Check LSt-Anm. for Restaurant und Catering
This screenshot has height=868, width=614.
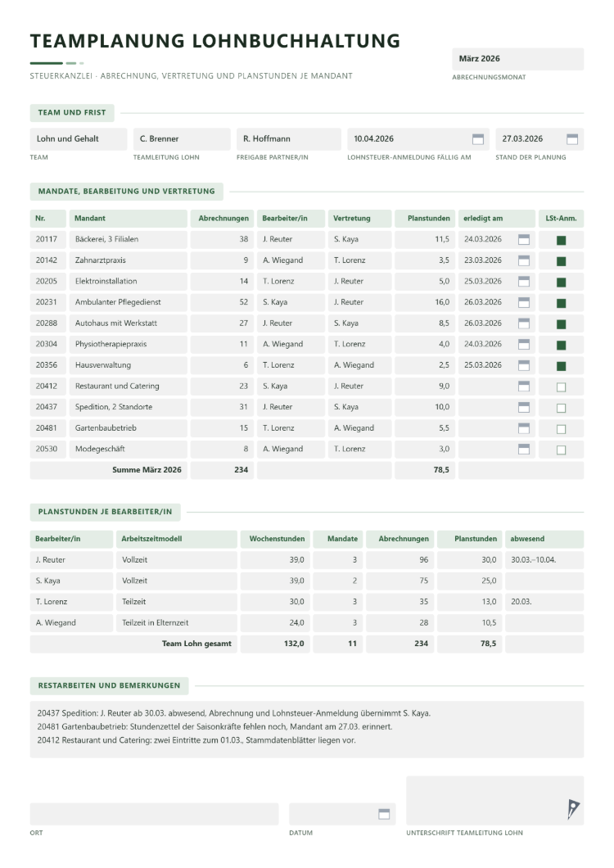coord(562,387)
